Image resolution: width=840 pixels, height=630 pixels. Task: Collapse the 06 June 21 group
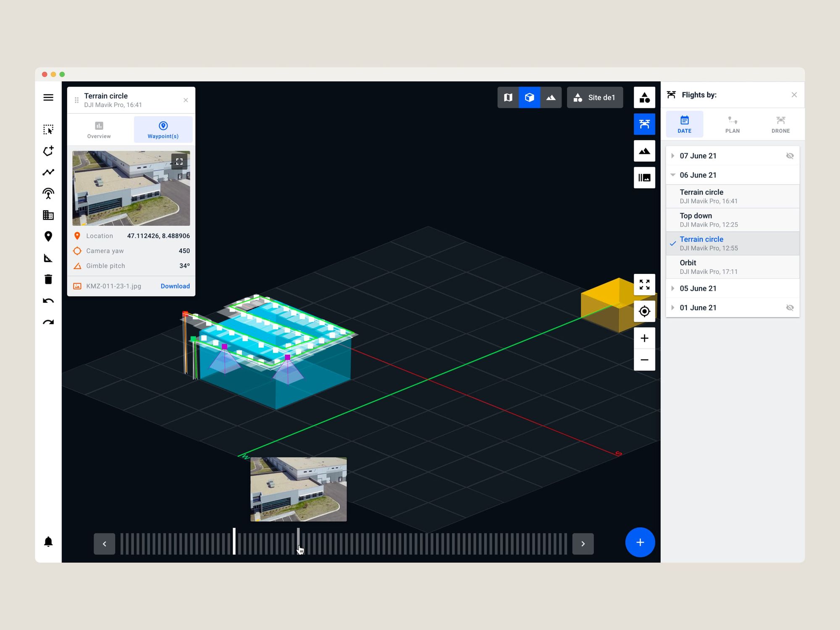(673, 175)
